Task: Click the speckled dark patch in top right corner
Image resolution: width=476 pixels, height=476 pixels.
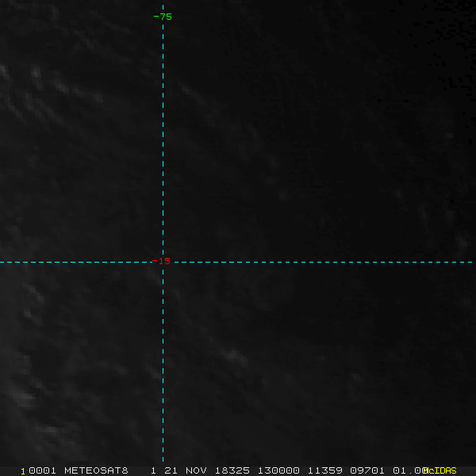Action: click(448, 32)
